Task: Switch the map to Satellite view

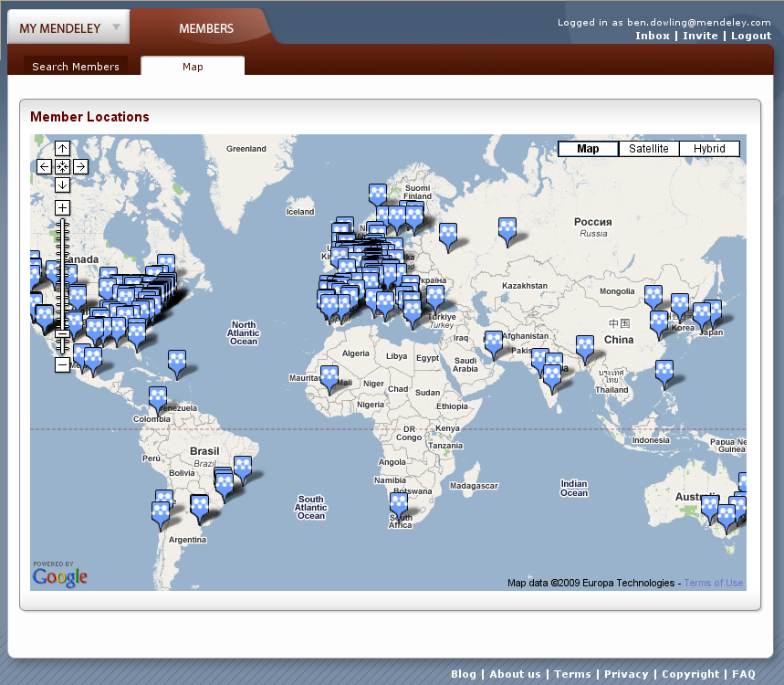Action: click(x=649, y=149)
